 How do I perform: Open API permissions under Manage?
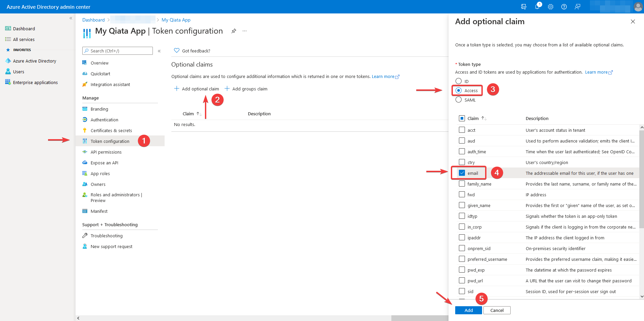106,152
